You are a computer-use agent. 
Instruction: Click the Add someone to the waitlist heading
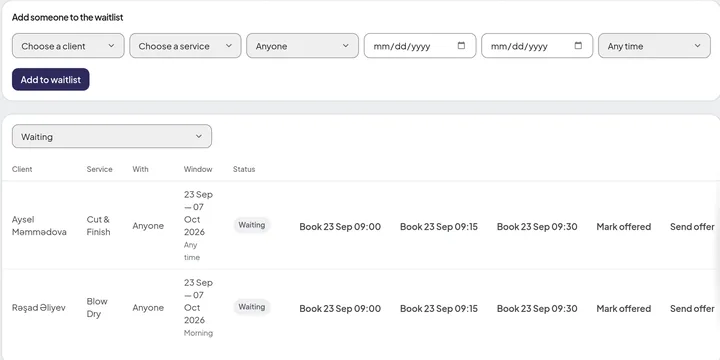(x=68, y=17)
